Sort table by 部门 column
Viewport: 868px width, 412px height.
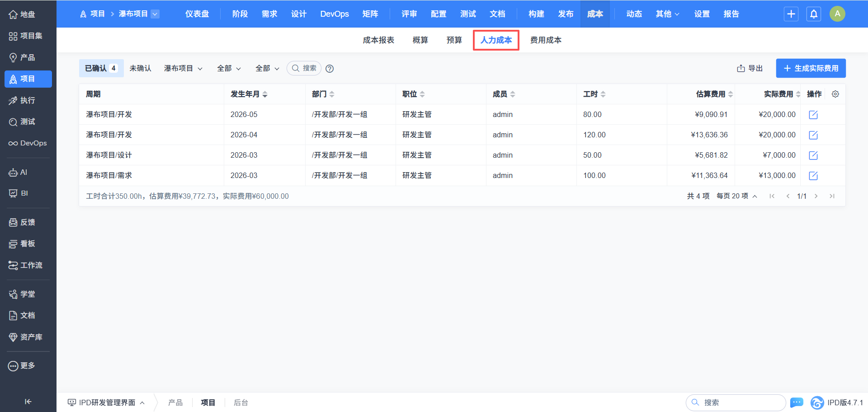click(323, 94)
